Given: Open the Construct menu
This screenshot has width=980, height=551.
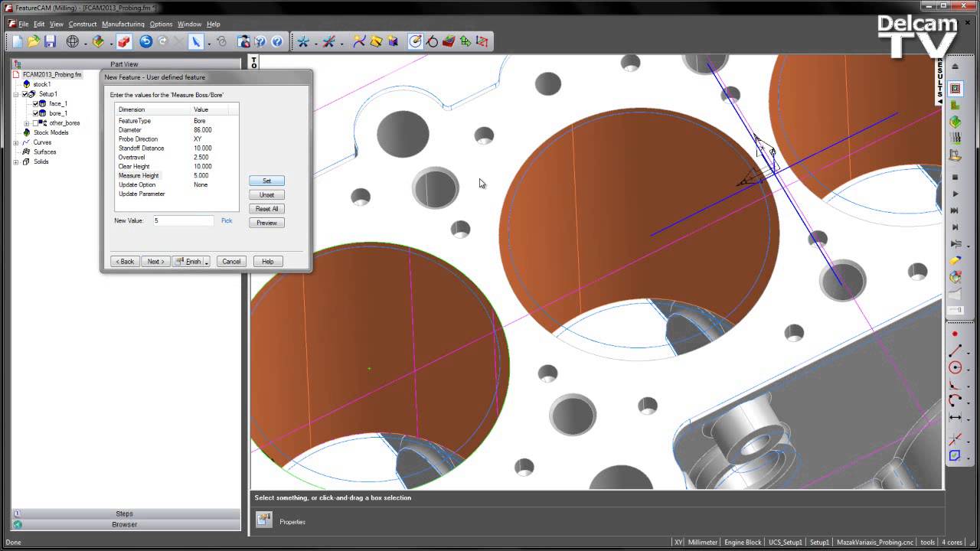Looking at the screenshot, I should click(x=83, y=24).
